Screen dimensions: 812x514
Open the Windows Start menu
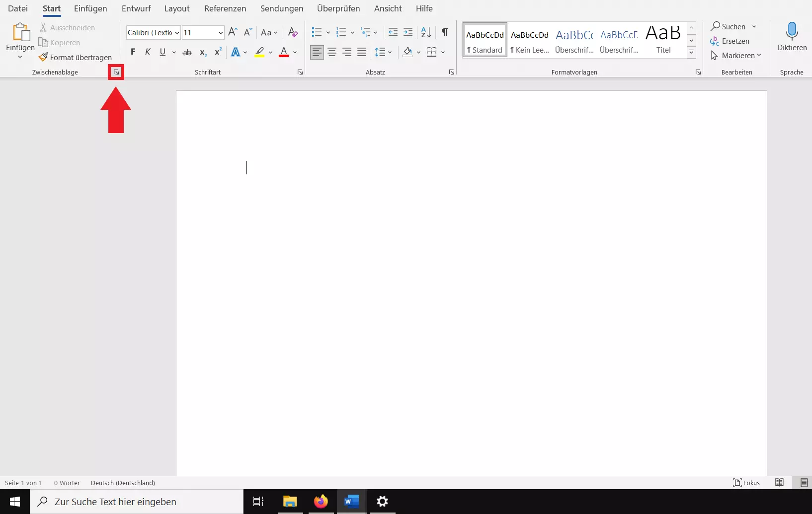(x=15, y=502)
